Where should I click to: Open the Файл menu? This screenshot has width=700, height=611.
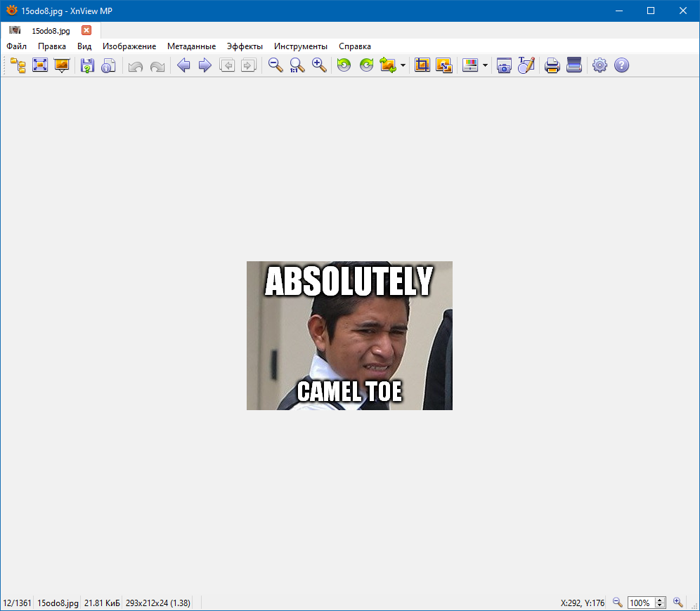pos(17,46)
